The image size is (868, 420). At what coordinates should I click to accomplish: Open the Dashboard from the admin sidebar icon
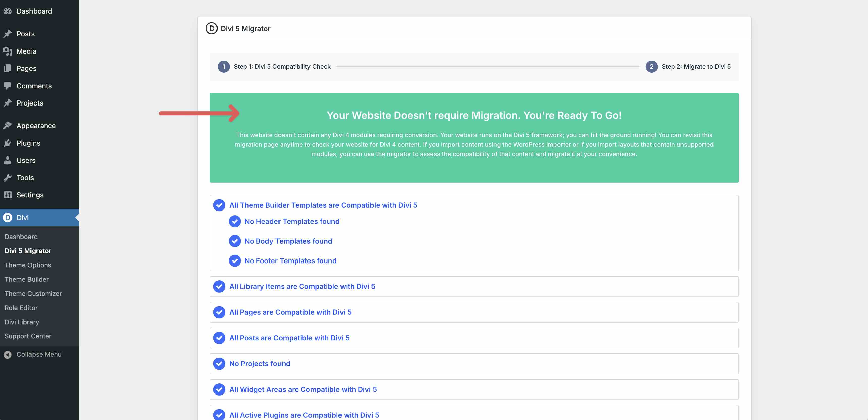8,11
